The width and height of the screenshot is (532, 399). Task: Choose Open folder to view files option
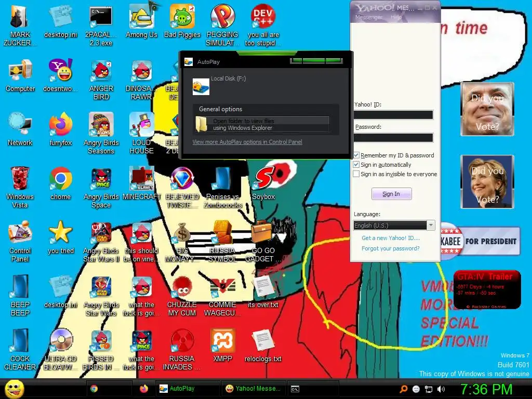(262, 124)
